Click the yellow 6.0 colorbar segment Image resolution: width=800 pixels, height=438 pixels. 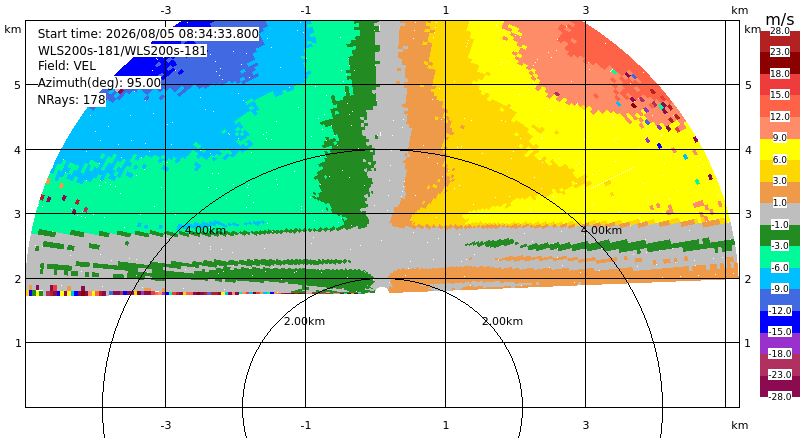click(x=780, y=150)
